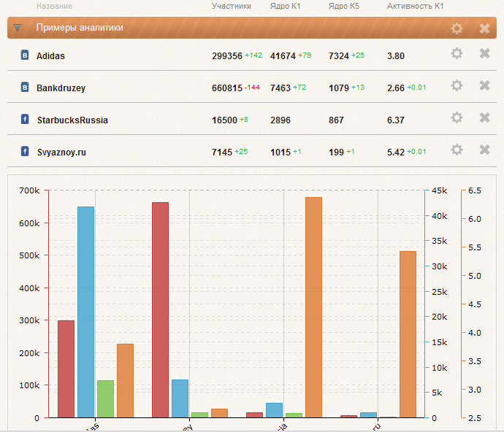Remove Svyaznoy.ru row with X icon
Viewport: 504px width, 432px height.
[484, 150]
